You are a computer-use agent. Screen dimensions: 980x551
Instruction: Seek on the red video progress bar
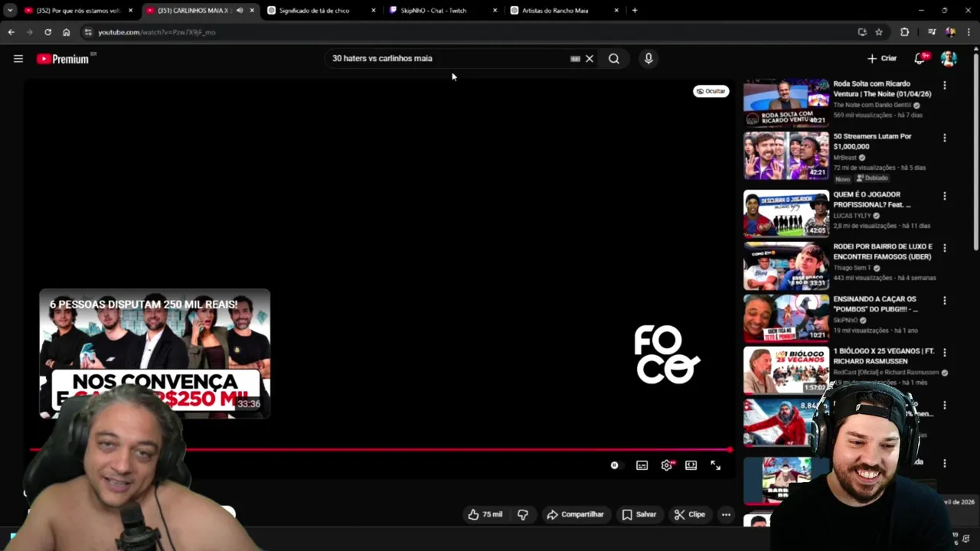point(381,449)
